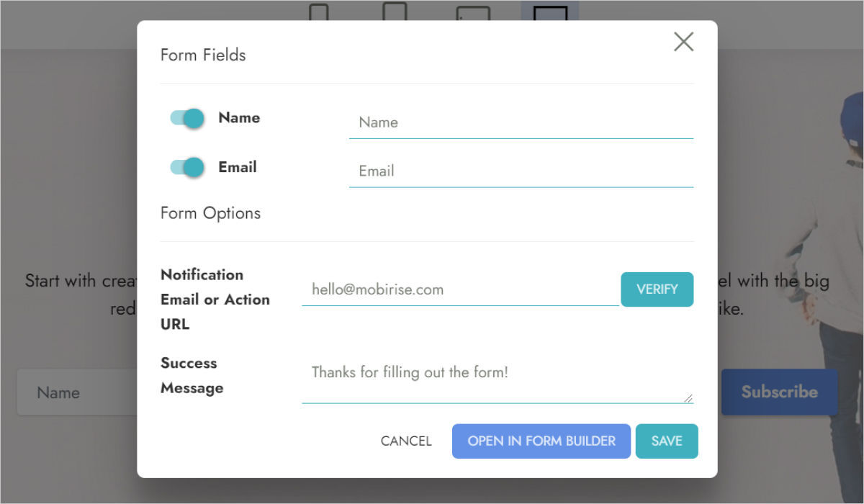Cancel the form settings changes

tap(406, 441)
